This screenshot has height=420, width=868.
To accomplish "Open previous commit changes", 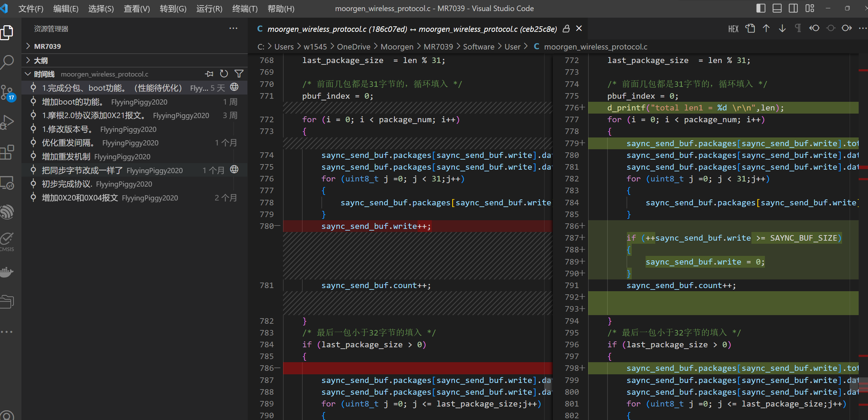I will click(x=814, y=28).
